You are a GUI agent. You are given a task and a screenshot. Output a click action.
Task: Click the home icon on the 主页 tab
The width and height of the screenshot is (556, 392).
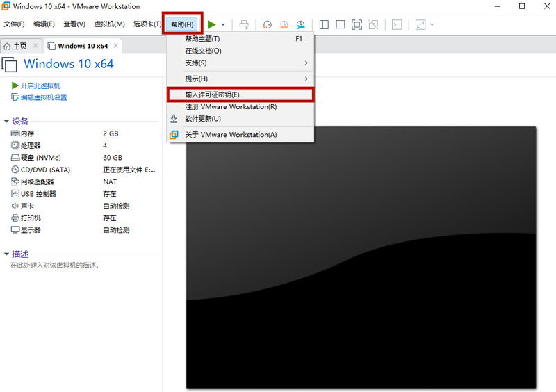[7, 46]
